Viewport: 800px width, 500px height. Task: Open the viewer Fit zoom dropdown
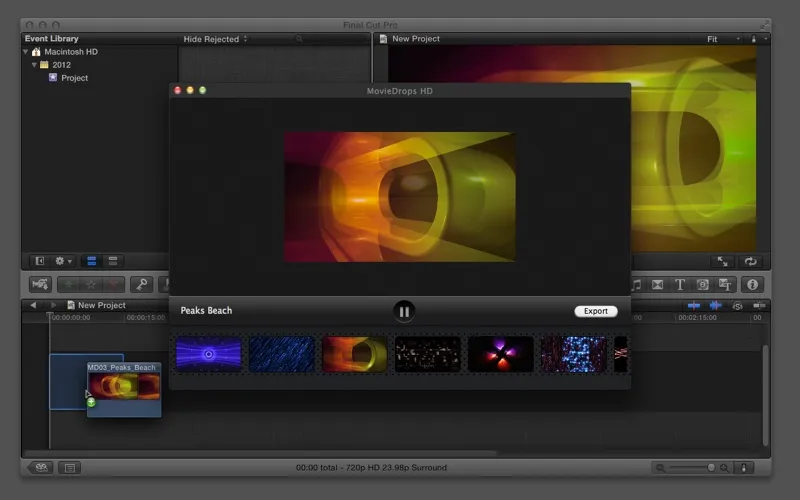tap(722, 39)
